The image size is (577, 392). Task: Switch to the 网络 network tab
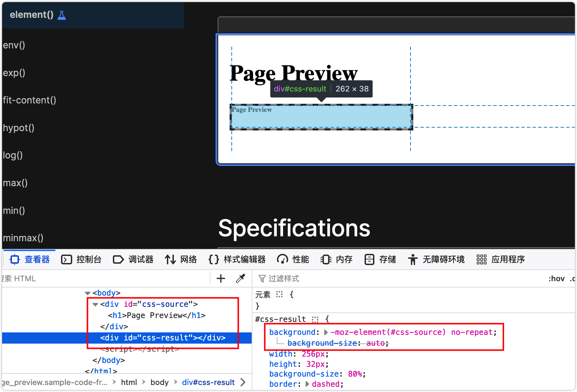181,259
